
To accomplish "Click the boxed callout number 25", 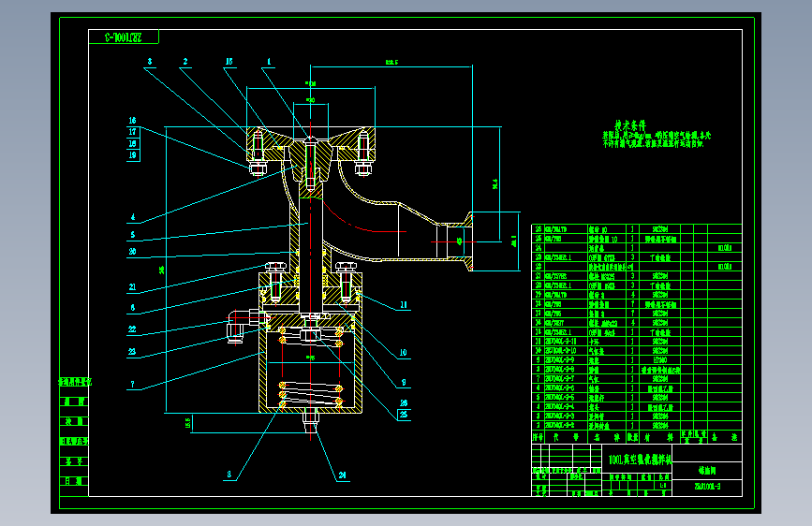I will coord(404,415).
